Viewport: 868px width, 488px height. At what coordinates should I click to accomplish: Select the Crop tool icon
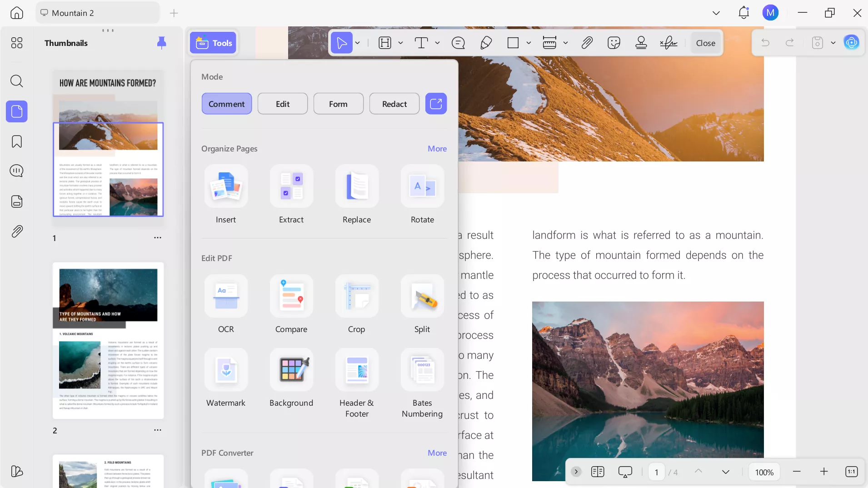pos(357,297)
